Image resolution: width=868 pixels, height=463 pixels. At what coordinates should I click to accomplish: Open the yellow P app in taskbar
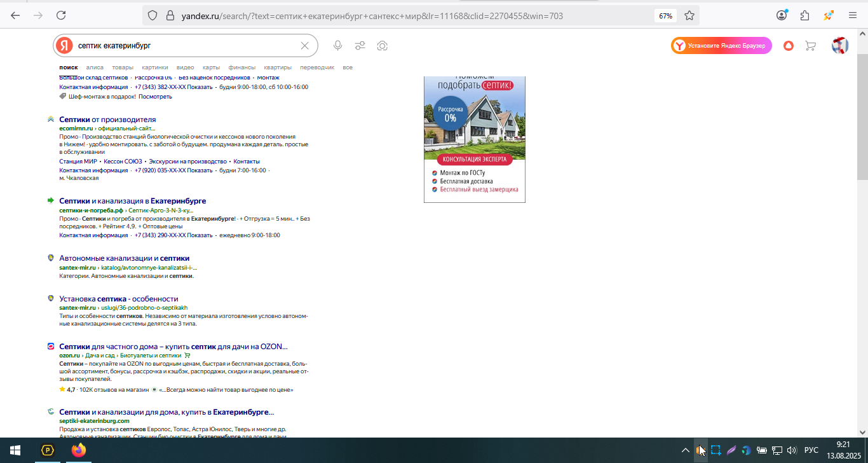[x=48, y=450]
